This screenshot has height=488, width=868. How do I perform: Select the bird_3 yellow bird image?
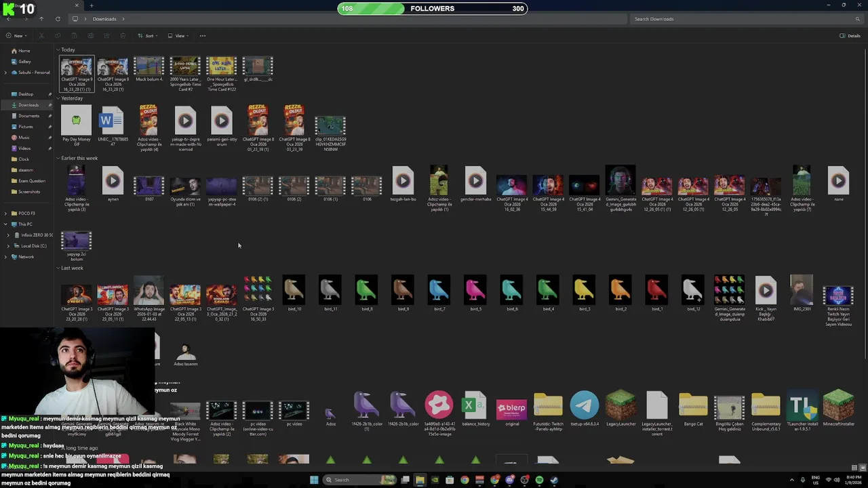click(585, 293)
